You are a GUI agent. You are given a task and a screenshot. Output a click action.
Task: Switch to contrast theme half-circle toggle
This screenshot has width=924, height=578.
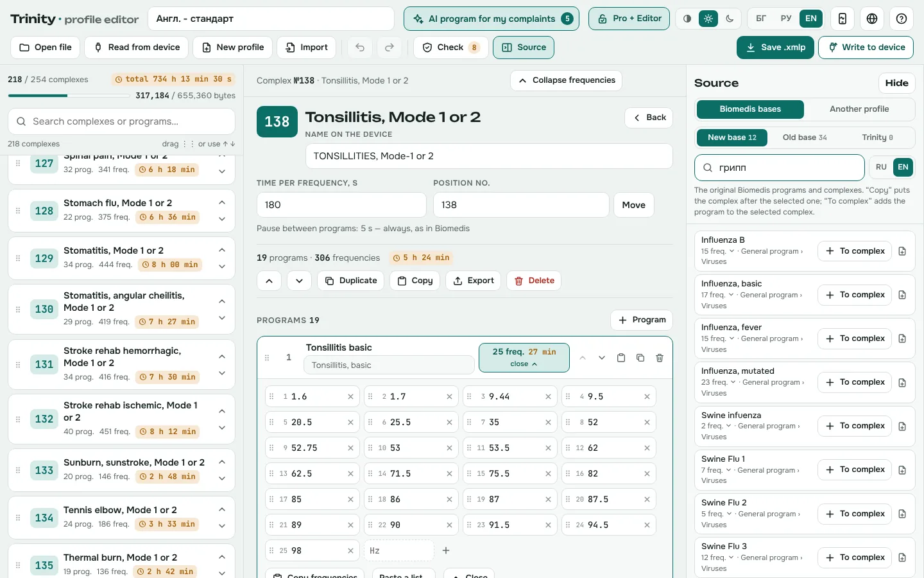point(687,19)
